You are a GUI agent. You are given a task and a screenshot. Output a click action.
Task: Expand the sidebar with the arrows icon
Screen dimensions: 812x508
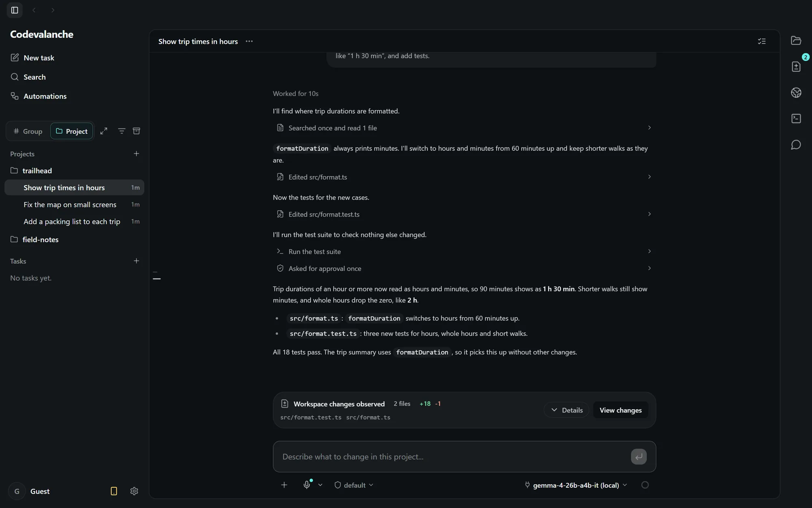[x=104, y=131]
